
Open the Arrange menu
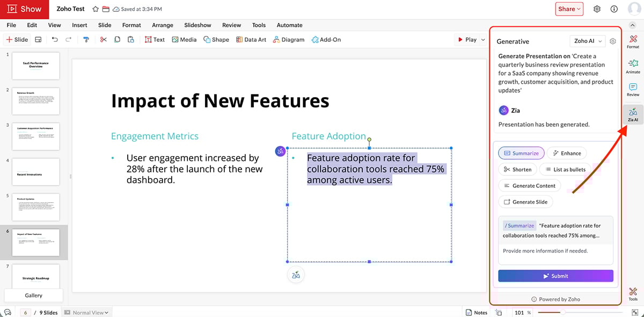click(162, 25)
